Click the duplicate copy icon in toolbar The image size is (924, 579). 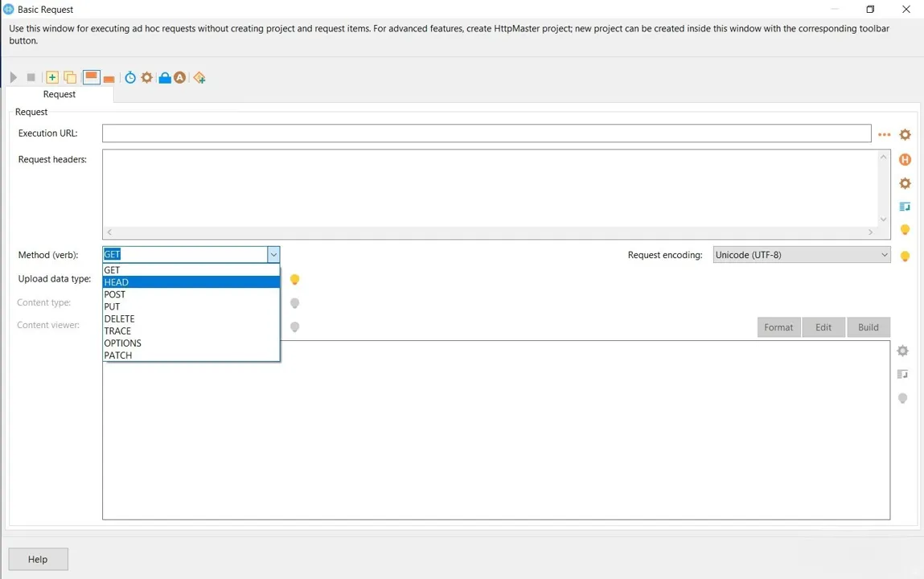69,77
